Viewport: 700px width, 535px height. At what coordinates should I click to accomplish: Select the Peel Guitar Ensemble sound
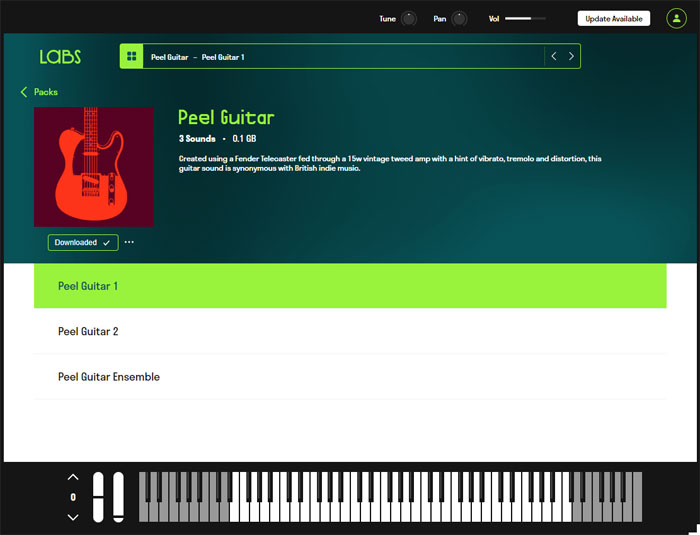(x=350, y=376)
